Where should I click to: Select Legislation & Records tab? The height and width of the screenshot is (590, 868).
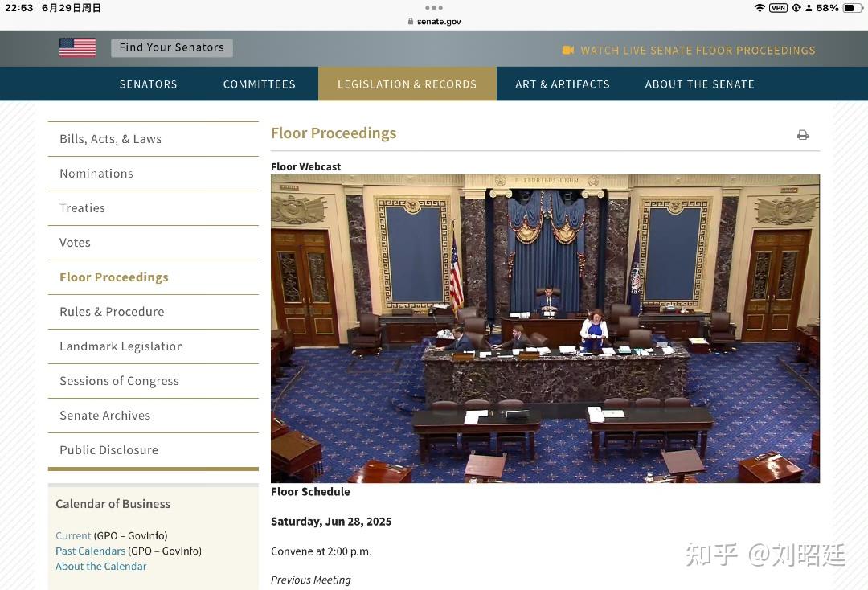tap(407, 84)
